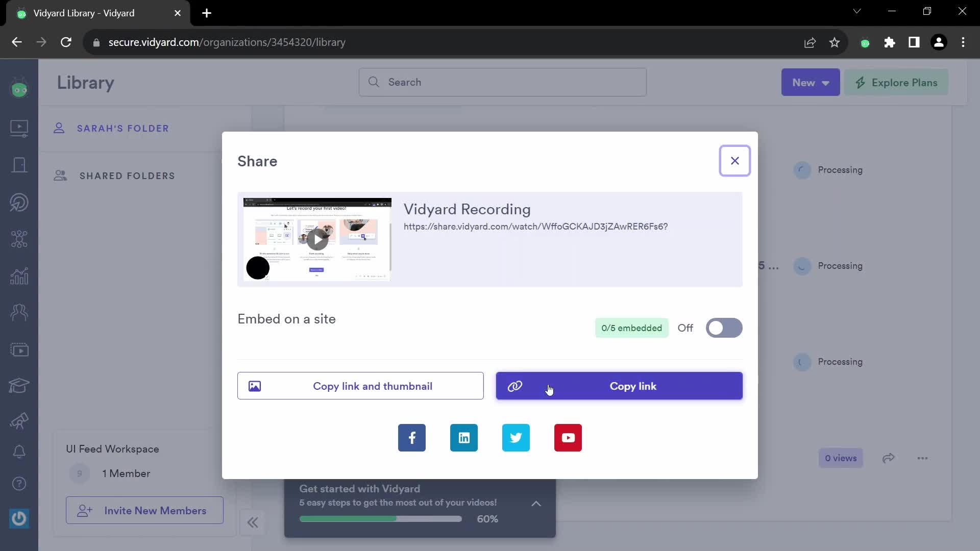980x551 pixels.
Task: Reload the browser page
Action: tap(66, 42)
